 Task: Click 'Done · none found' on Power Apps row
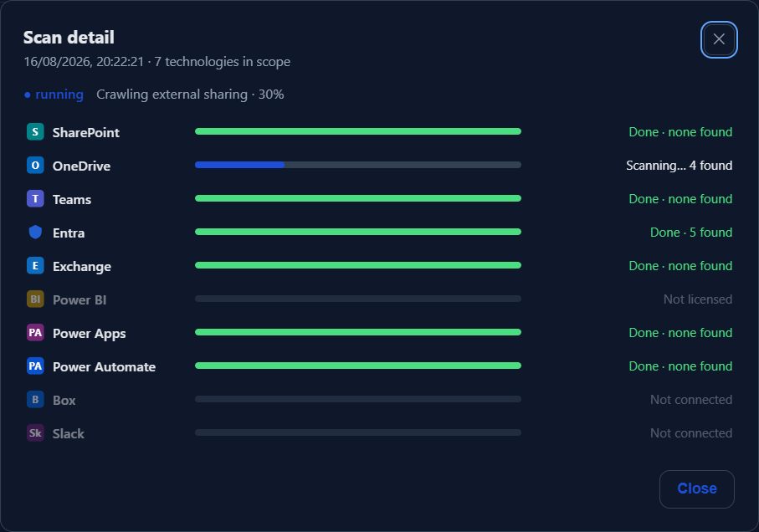[x=680, y=333]
